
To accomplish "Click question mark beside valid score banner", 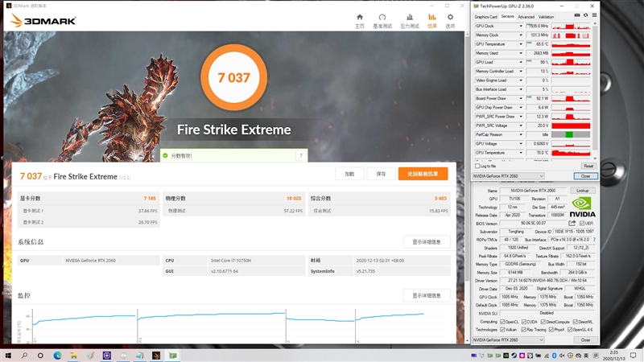I will pyautogui.click(x=301, y=155).
